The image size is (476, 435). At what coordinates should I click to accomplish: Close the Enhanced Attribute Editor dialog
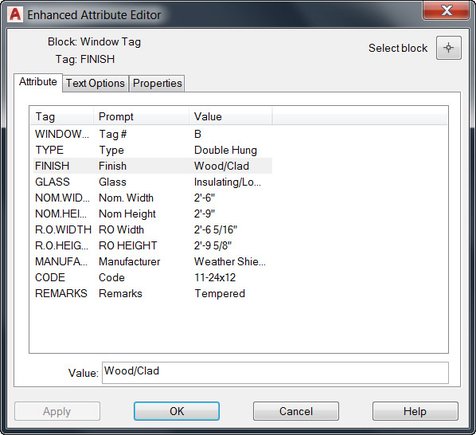(x=446, y=11)
